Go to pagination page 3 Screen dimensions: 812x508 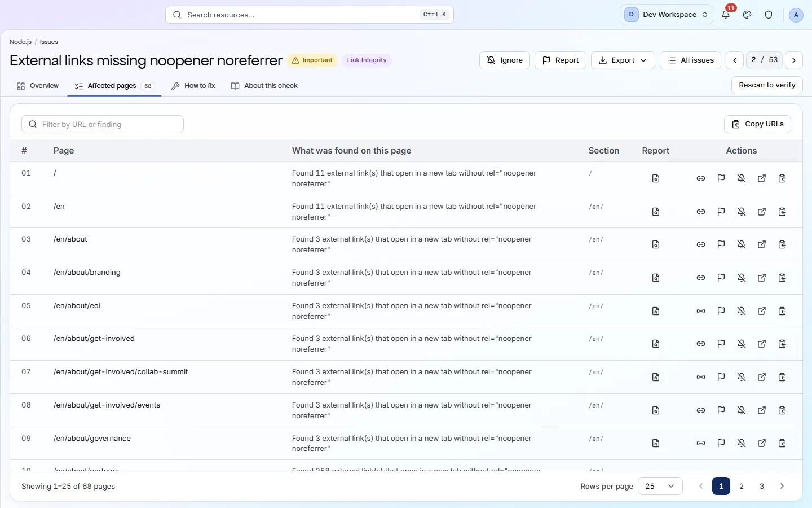(x=762, y=486)
